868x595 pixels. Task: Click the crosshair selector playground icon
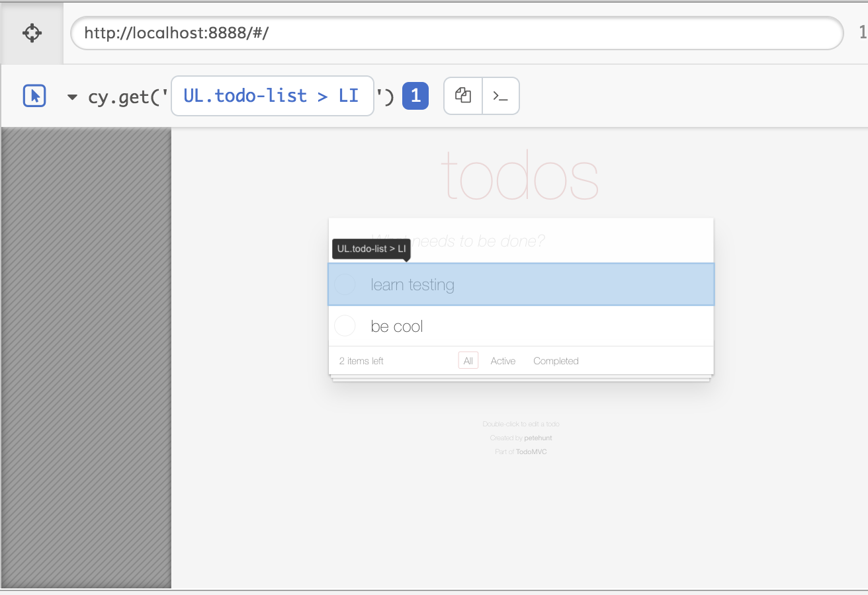click(x=32, y=33)
